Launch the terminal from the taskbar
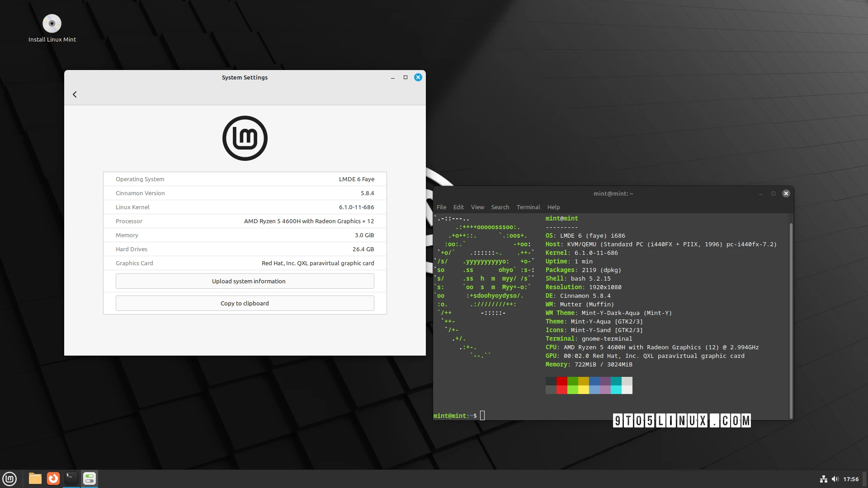Image resolution: width=868 pixels, height=488 pixels. 71,479
